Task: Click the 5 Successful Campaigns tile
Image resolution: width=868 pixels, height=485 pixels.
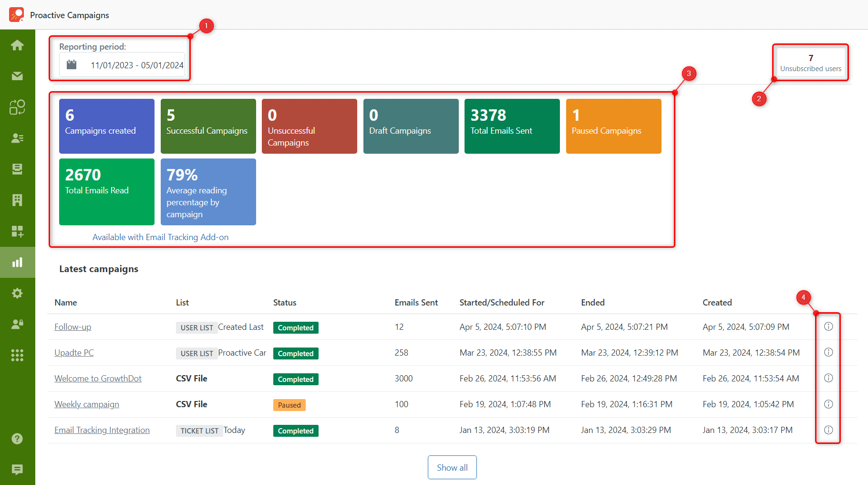Action: (x=208, y=126)
